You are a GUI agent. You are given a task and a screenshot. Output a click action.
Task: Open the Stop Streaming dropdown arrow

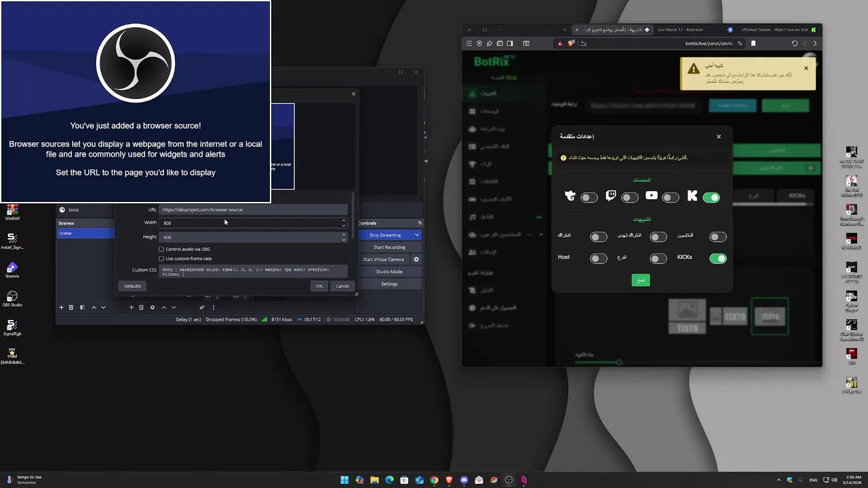[416, 235]
